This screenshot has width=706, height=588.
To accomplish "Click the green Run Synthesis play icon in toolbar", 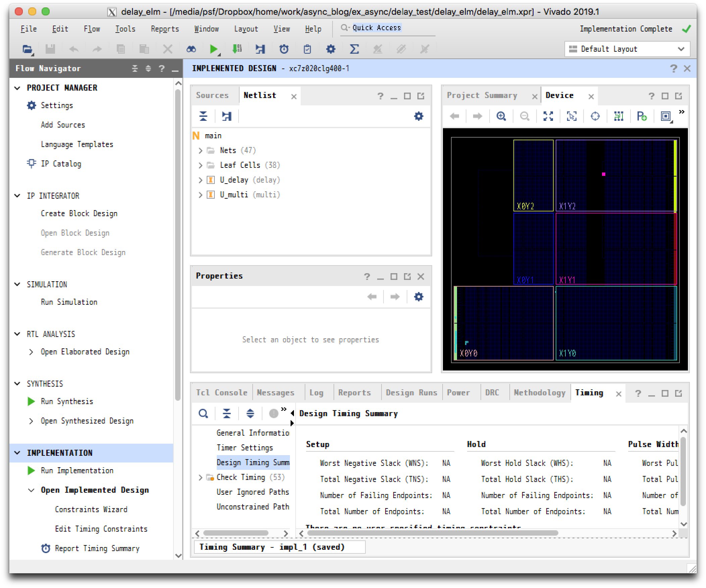I will (213, 49).
